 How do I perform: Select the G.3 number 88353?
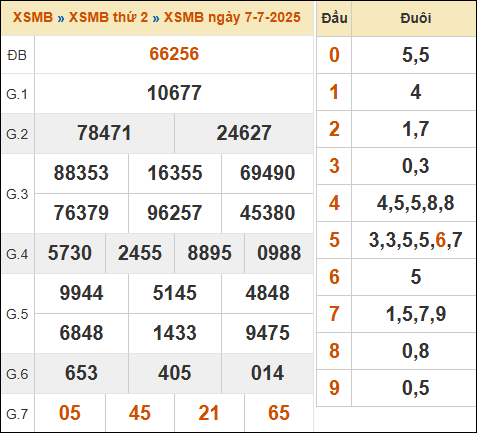(81, 173)
